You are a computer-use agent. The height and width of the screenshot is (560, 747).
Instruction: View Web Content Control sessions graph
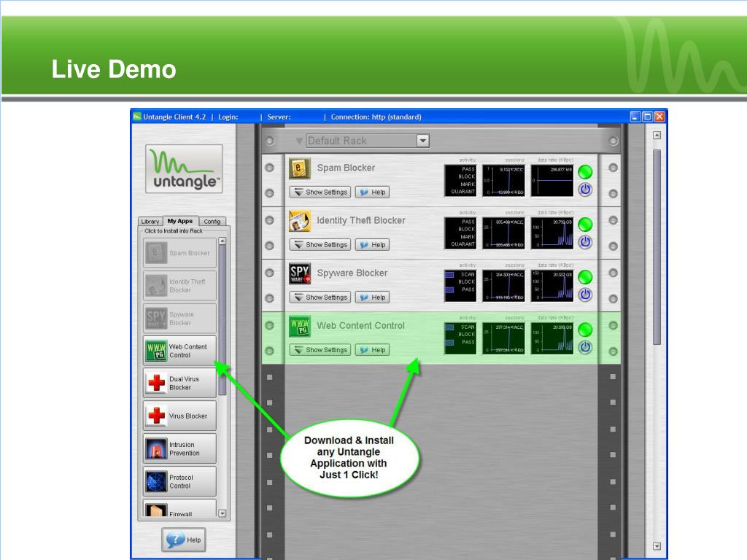tap(503, 338)
